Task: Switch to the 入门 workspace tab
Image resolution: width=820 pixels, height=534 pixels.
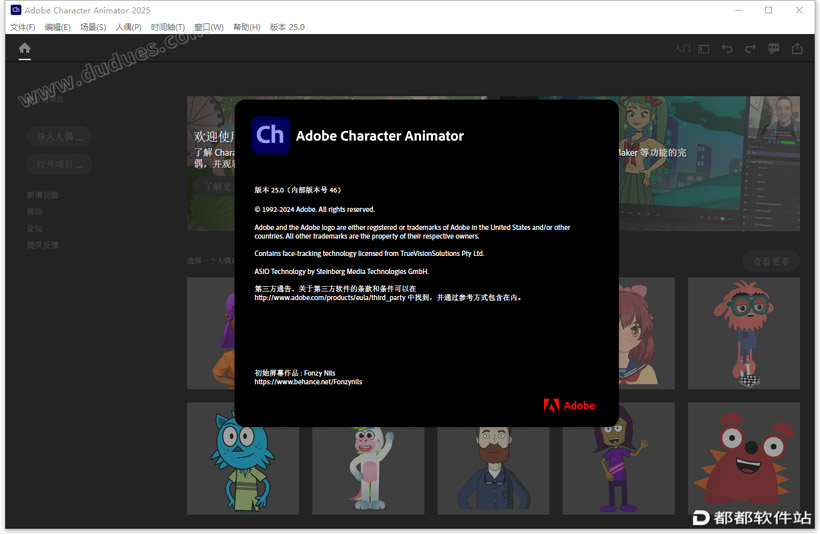Action: point(682,49)
